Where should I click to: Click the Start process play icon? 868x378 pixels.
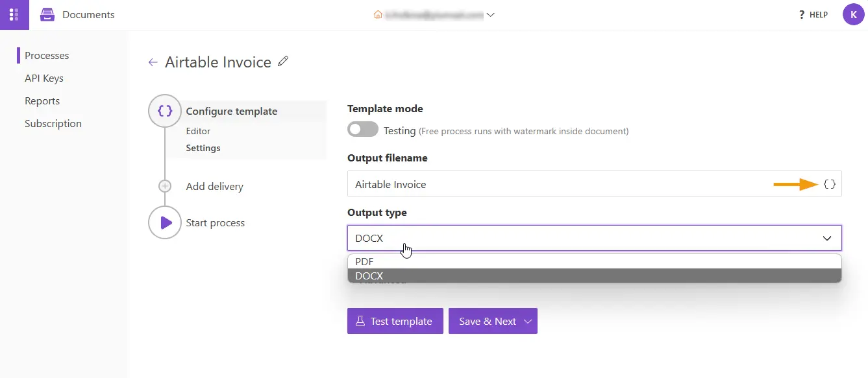point(165,222)
